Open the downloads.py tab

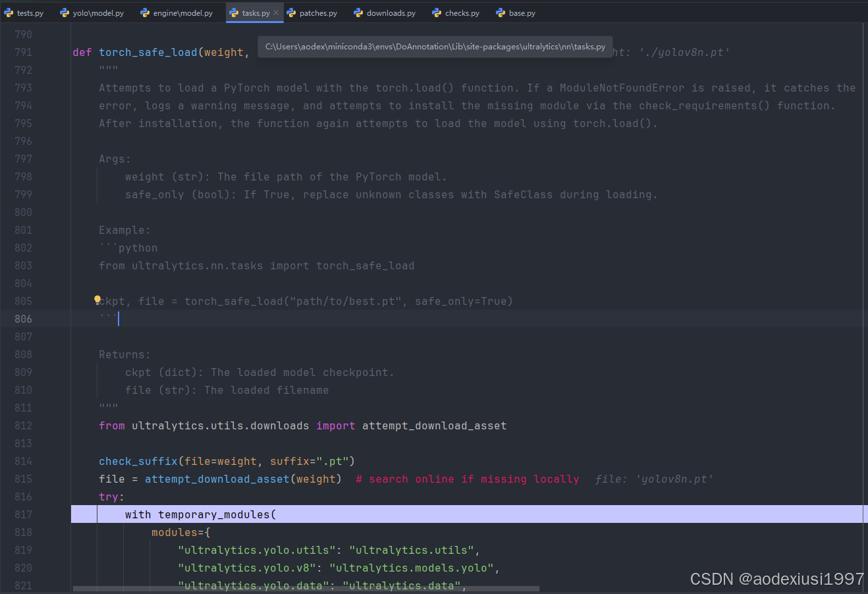click(x=385, y=13)
